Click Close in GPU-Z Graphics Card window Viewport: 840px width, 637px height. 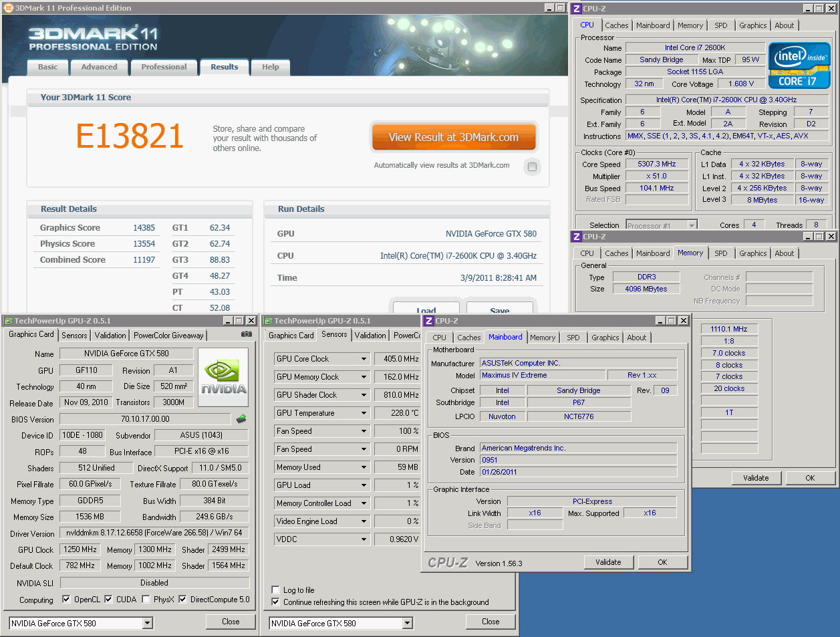[x=231, y=622]
